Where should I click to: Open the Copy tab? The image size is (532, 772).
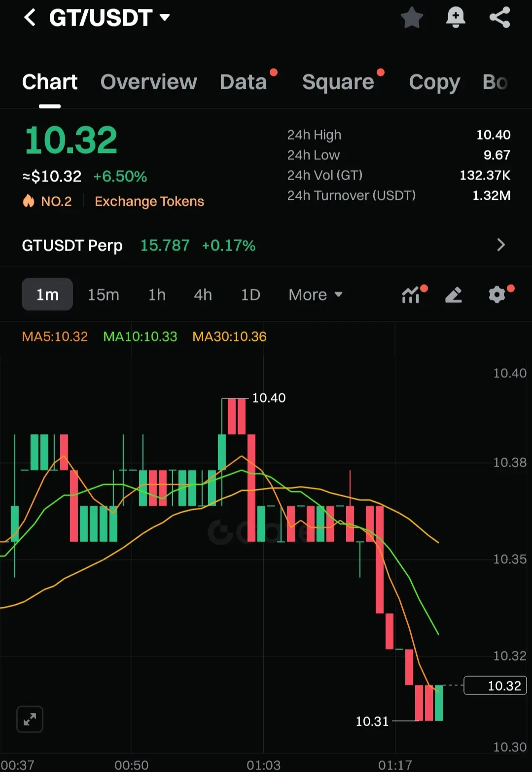pyautogui.click(x=434, y=82)
